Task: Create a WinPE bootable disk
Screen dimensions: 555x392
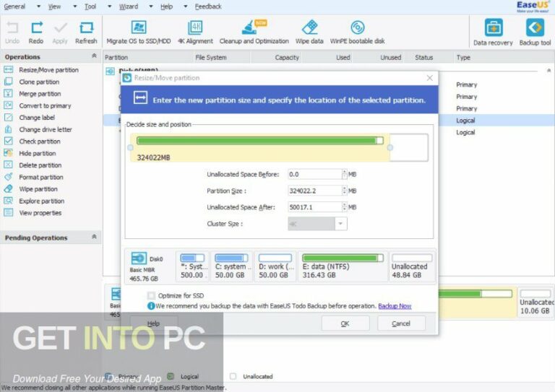Action: click(x=357, y=32)
